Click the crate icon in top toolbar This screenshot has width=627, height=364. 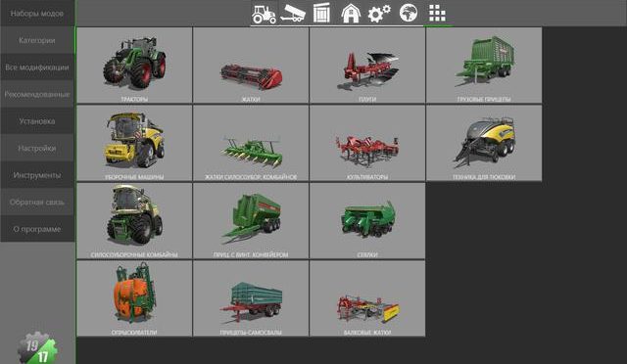[322, 13]
